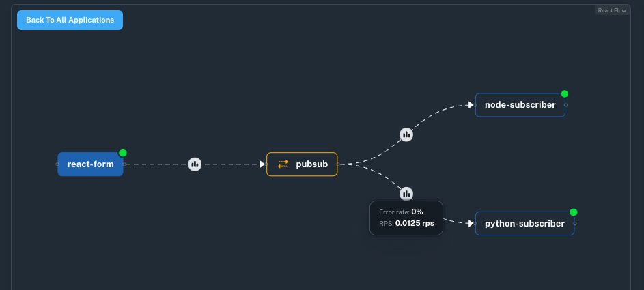Select the python-subscriber node
The image size is (644, 290).
(525, 224)
